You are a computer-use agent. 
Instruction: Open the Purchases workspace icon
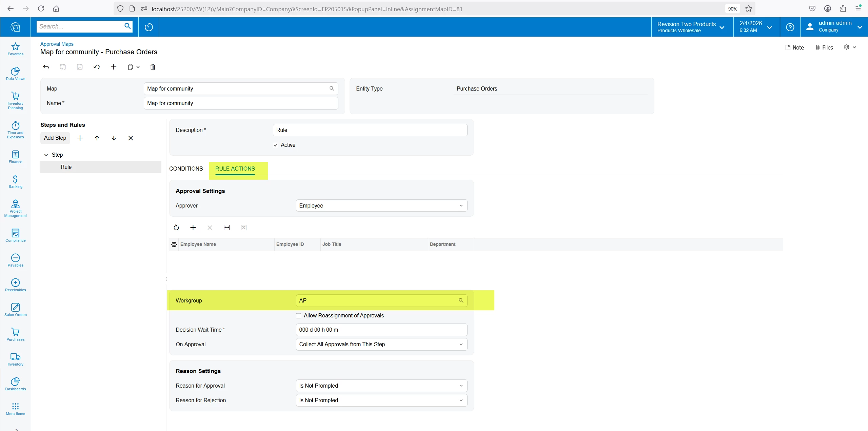[x=15, y=334]
